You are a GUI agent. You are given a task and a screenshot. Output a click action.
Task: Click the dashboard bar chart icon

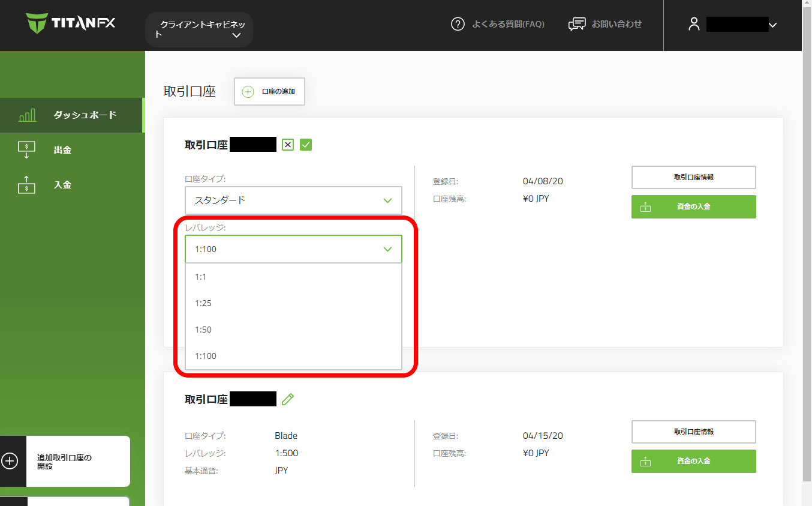pyautogui.click(x=27, y=115)
